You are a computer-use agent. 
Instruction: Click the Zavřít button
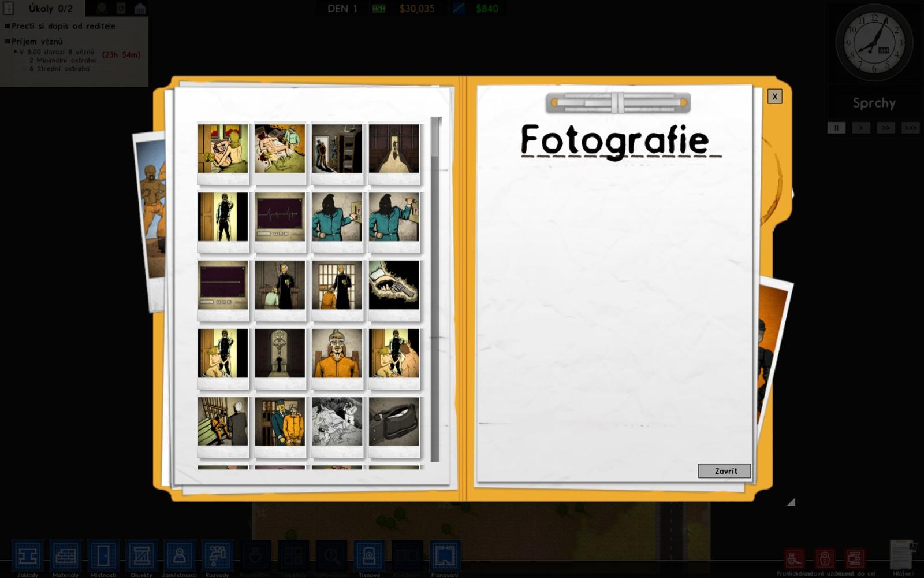point(725,471)
